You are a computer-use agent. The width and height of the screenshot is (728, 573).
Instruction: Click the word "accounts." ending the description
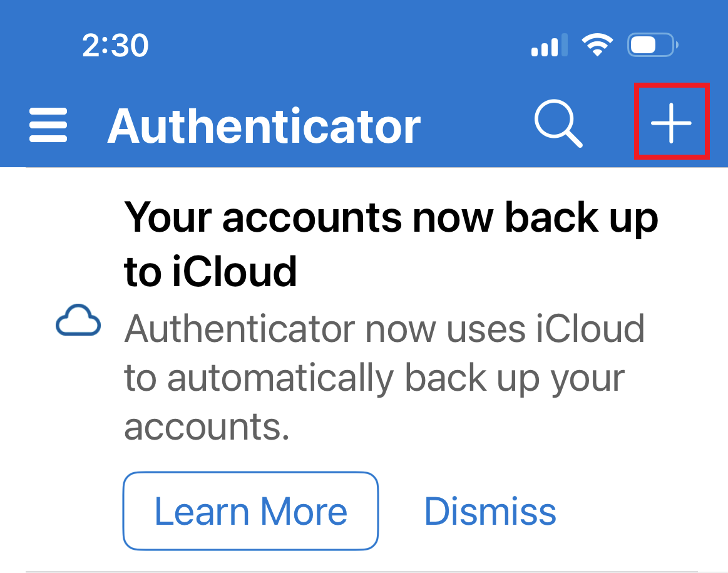coord(207,426)
